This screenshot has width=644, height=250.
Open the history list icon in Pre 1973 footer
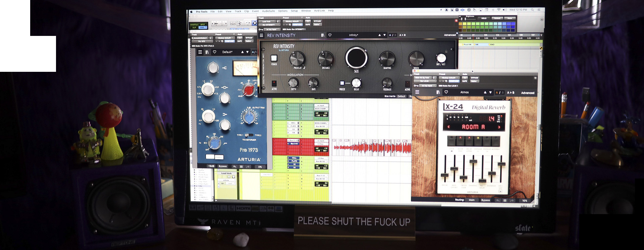click(241, 166)
